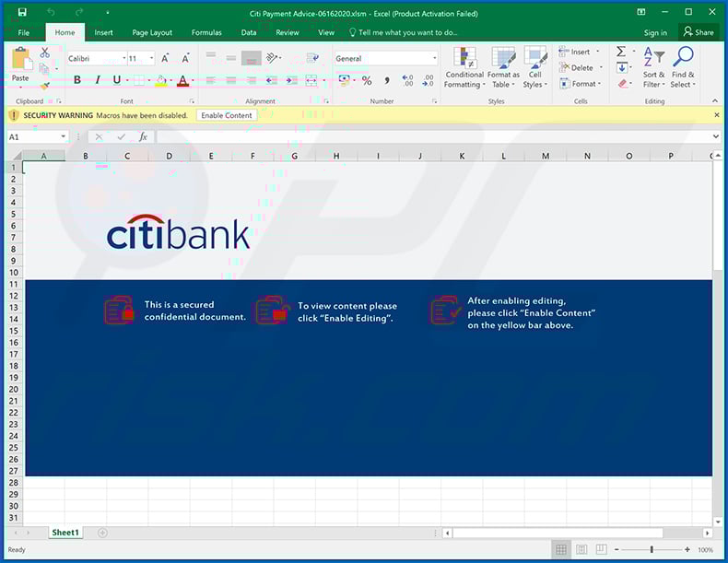Open Cell Styles gallery
This screenshot has width=728, height=563.
[534, 68]
